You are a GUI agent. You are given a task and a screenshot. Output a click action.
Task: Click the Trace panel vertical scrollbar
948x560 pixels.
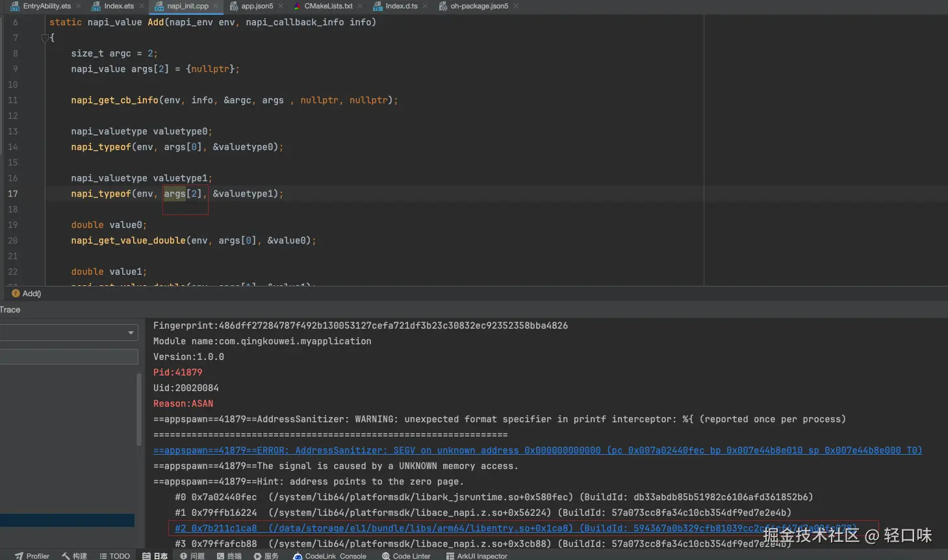click(x=138, y=409)
